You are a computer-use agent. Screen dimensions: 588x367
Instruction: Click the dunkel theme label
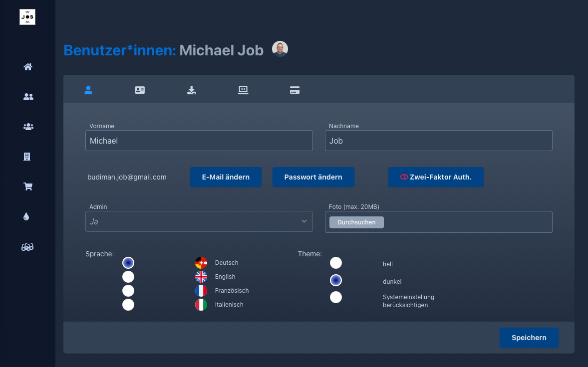coord(392,282)
